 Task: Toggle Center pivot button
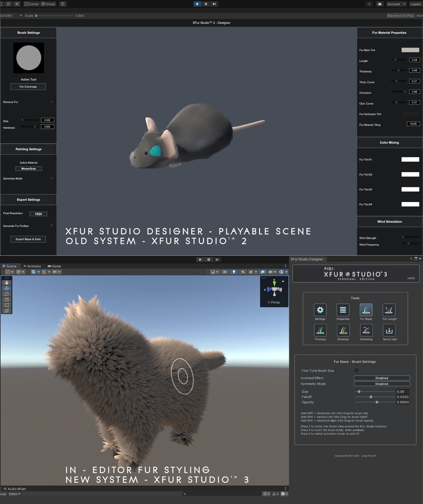pyautogui.click(x=32, y=4)
